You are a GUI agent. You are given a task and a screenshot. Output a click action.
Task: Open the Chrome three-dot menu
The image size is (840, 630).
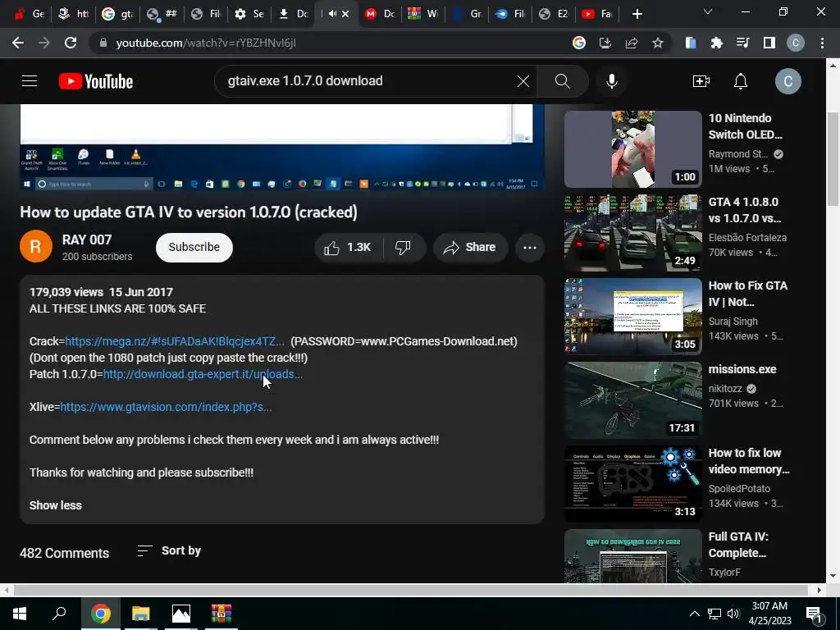[x=822, y=43]
